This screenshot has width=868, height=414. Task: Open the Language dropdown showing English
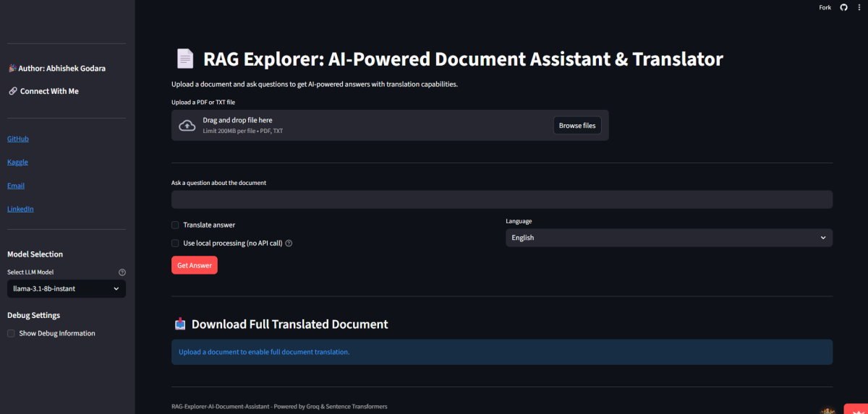668,238
